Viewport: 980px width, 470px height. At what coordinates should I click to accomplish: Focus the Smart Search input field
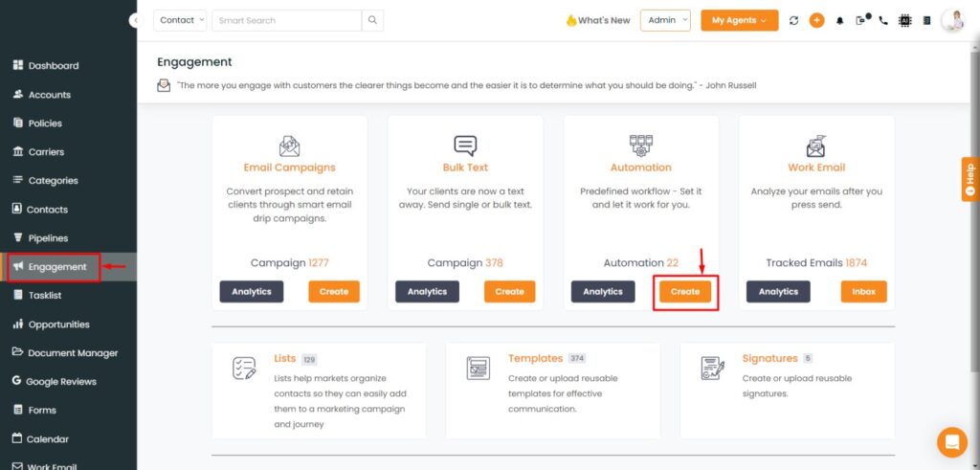coord(287,21)
